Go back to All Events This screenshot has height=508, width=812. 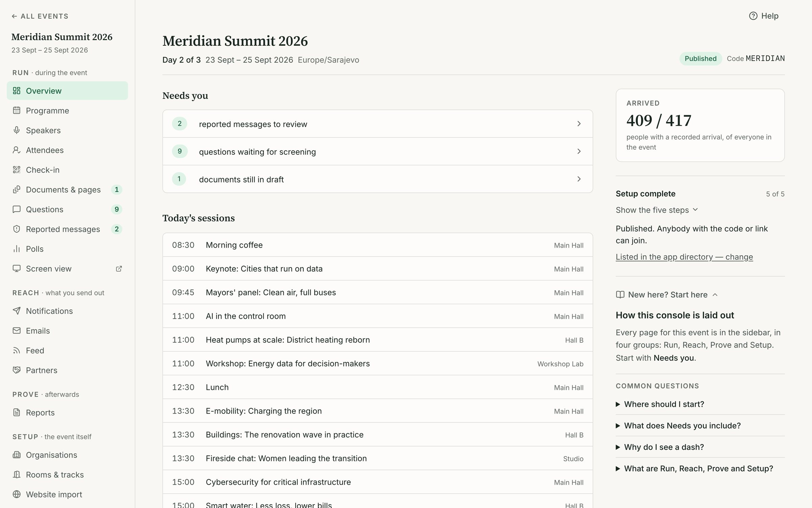click(x=40, y=16)
